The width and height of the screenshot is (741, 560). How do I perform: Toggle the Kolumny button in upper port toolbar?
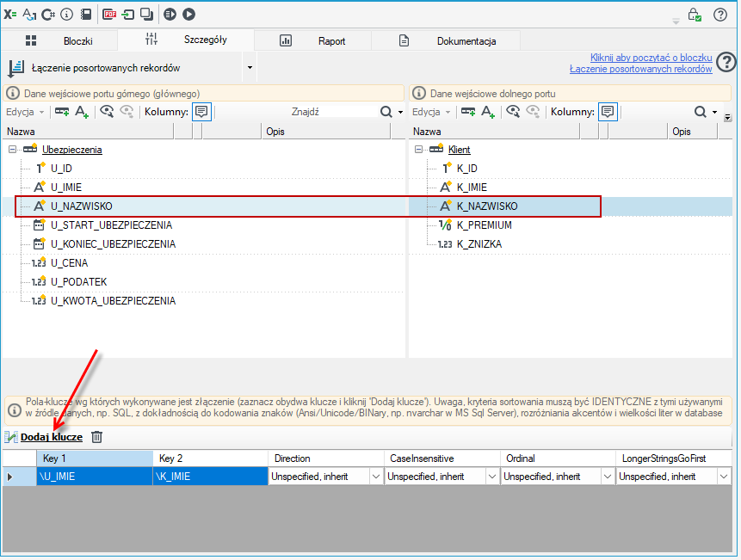pos(201,112)
